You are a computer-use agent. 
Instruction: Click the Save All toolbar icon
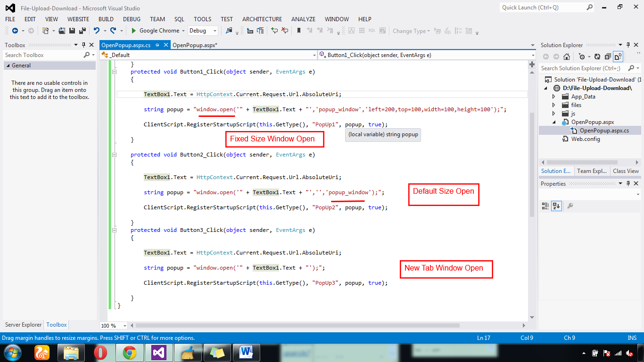(x=82, y=31)
